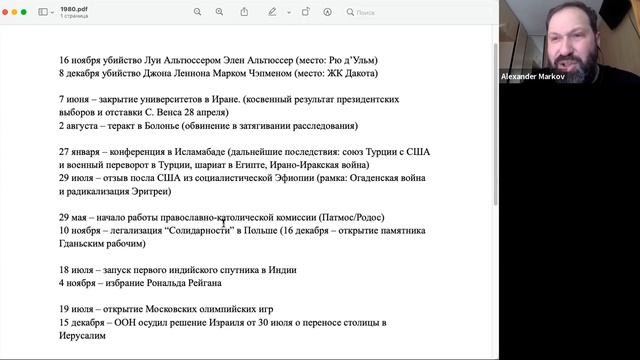Click the sidebar view icon
The height and width of the screenshot is (360, 640).
[x=43, y=12]
